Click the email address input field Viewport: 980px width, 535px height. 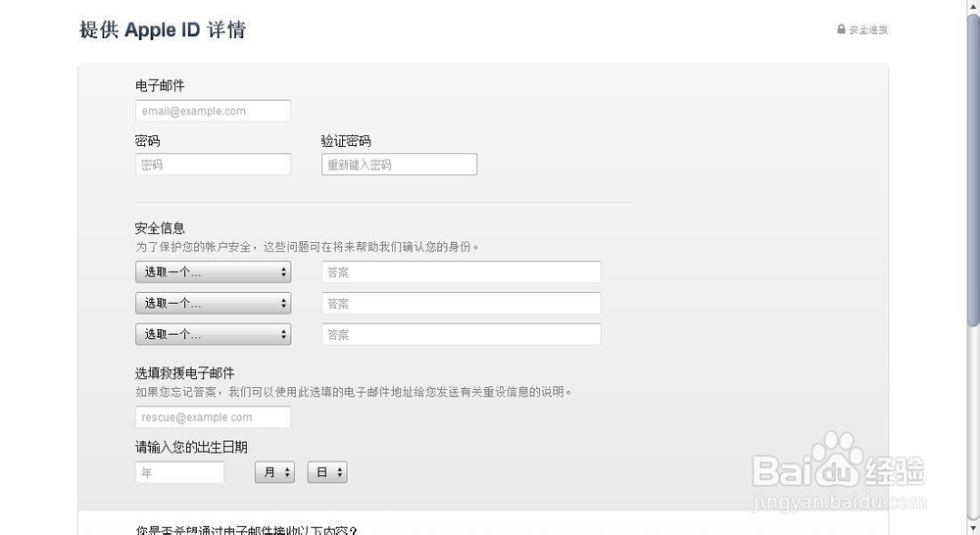(213, 112)
